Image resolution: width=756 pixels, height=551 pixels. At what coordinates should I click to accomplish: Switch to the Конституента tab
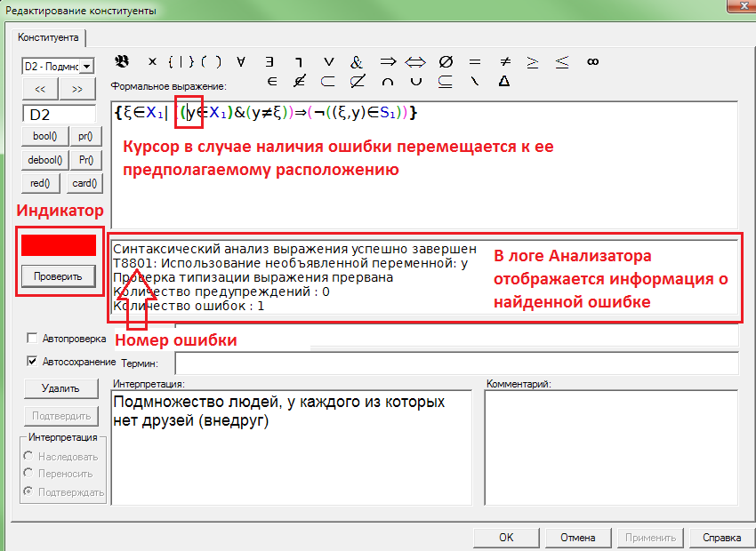(x=48, y=37)
